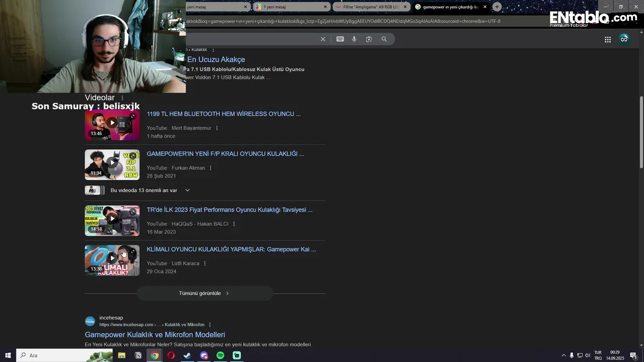The width and height of the screenshot is (644, 362).
Task: Search by image with Google Lens
Action: point(369,39)
